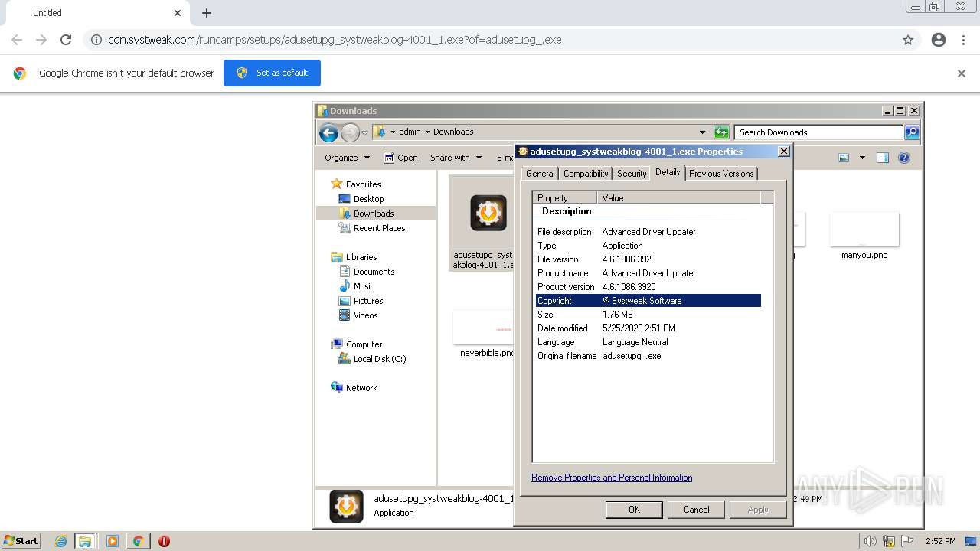The height and width of the screenshot is (551, 980).
Task: Select the File version row
Action: pyautogui.click(x=648, y=259)
